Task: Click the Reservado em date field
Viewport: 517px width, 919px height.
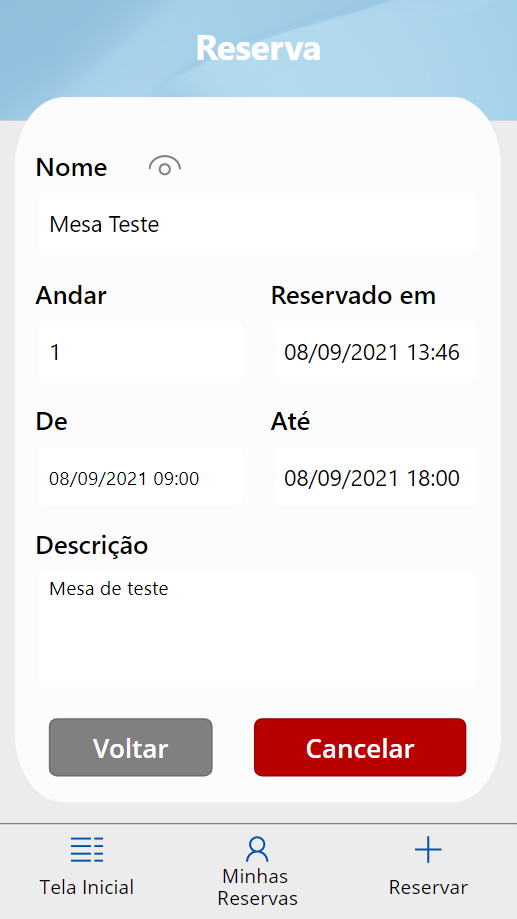Action: (375, 350)
